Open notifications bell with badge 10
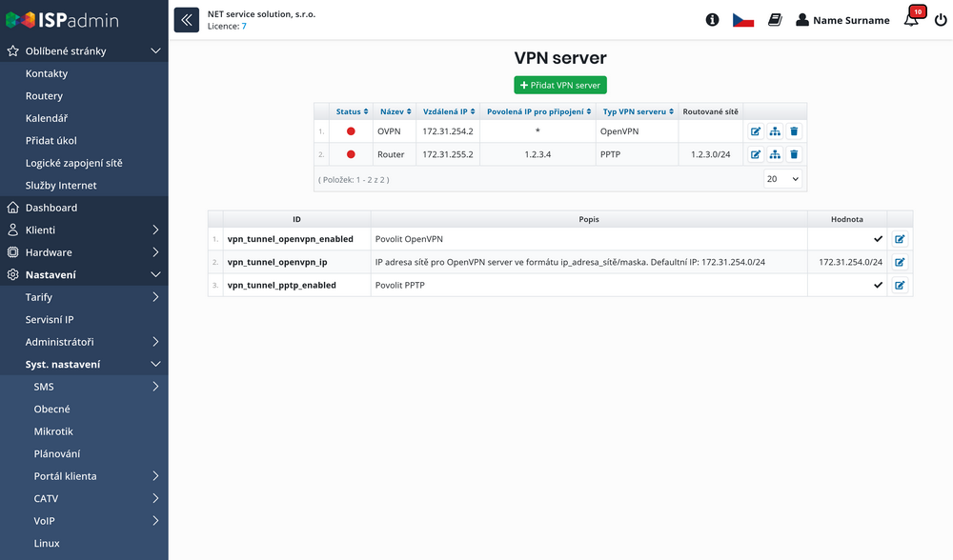The width and height of the screenshot is (953, 560). point(912,20)
